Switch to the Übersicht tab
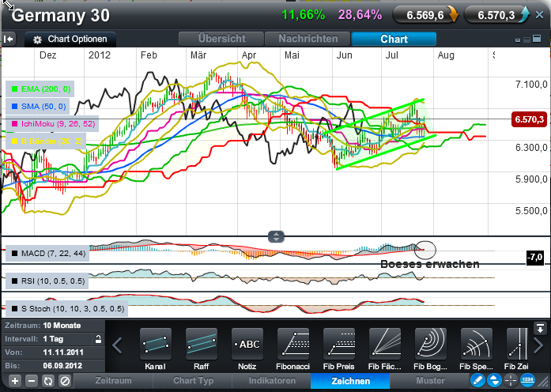The width and height of the screenshot is (551, 392). [221, 39]
